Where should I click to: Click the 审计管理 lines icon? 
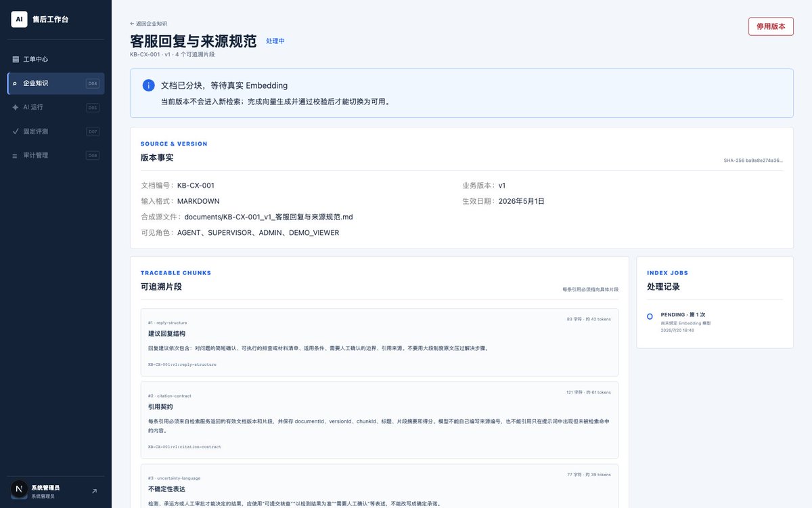(x=16, y=155)
